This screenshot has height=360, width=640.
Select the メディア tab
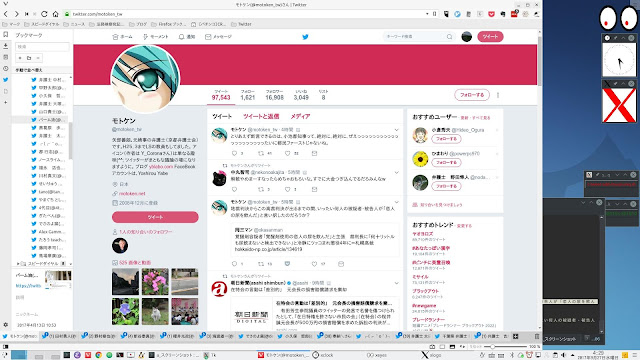coord(300,116)
